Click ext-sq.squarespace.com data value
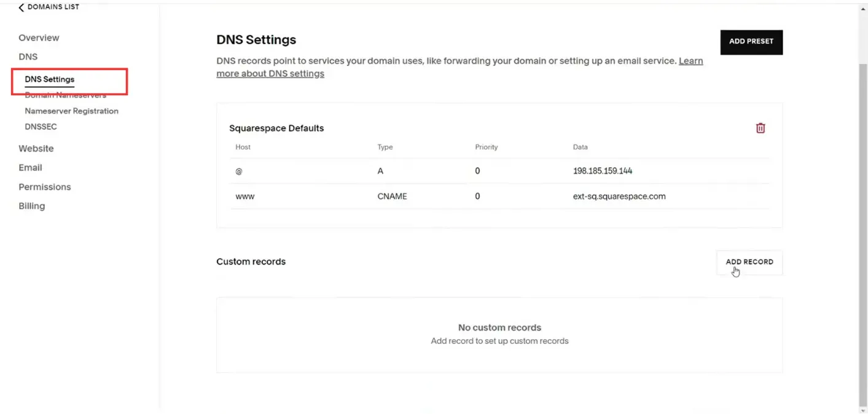The image size is (868, 414). pos(619,197)
